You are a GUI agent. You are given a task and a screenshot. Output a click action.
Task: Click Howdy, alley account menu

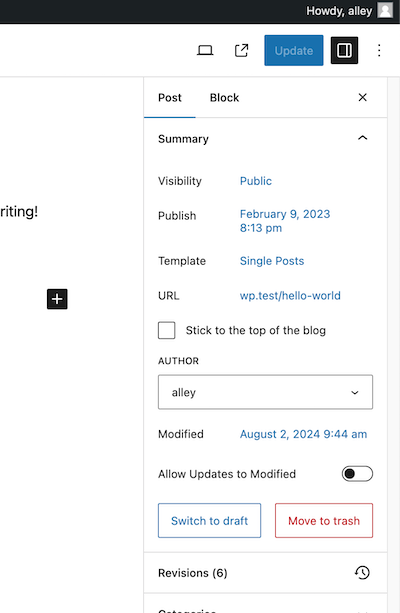point(339,11)
